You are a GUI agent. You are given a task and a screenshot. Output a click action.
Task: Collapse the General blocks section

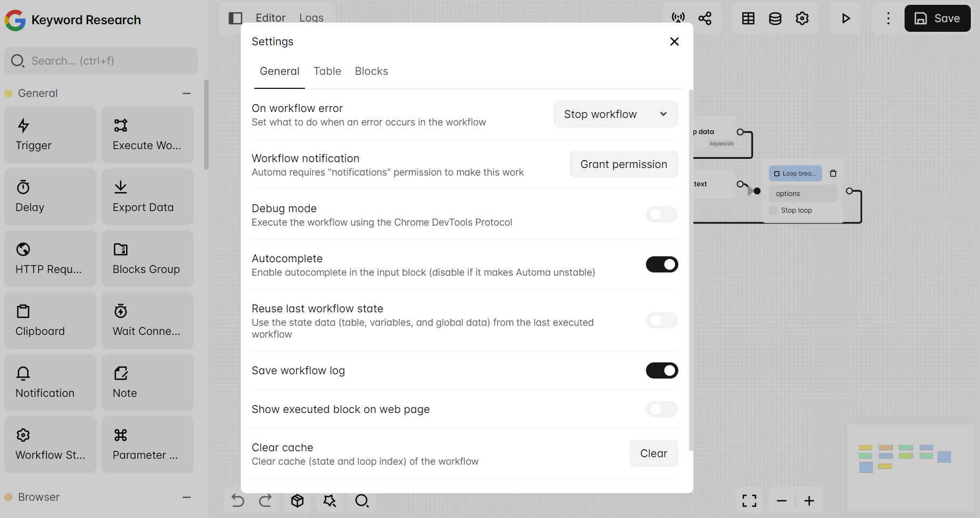coord(186,93)
